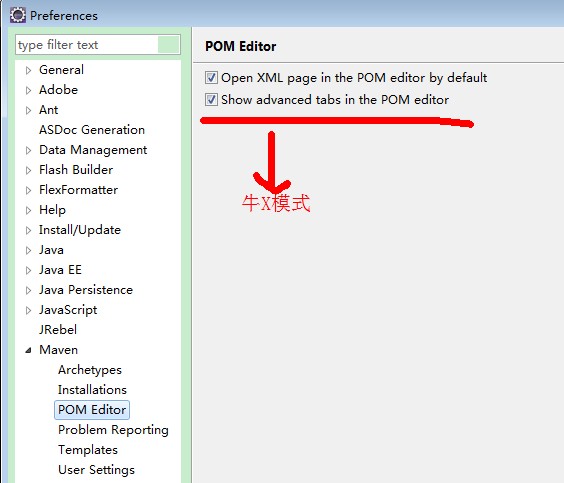Click the Preferences title bar text
Image resolution: width=564 pixels, height=483 pixels.
(64, 16)
